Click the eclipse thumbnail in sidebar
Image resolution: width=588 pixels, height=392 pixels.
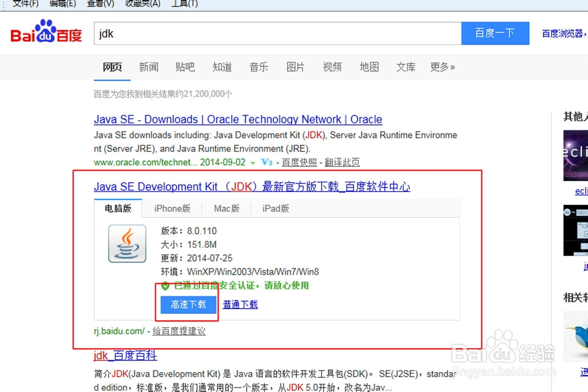pos(576,155)
